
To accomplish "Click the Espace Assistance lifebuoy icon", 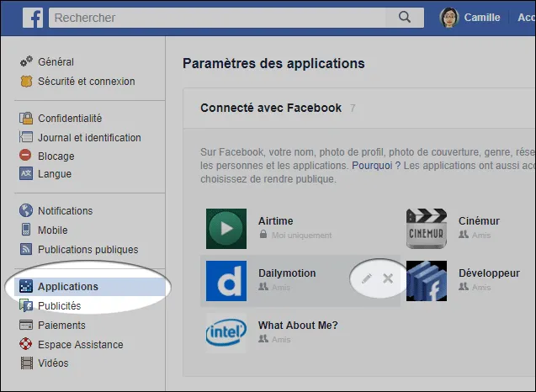I will click(25, 343).
